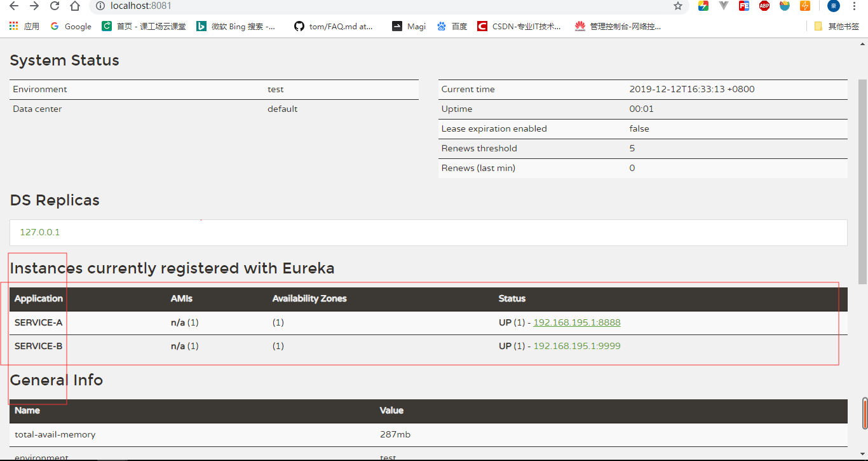Open the blue user profile avatar

834,6
